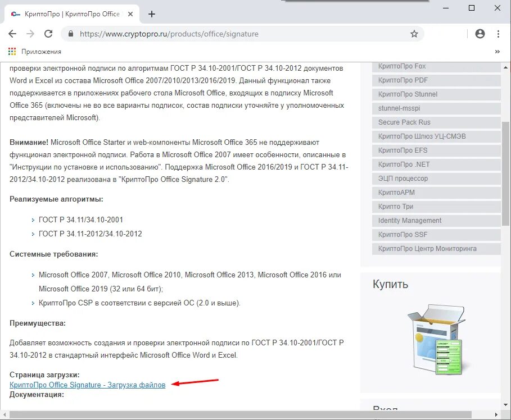Go back to the previous page
Image resolution: width=511 pixels, height=420 pixels.
tap(12, 34)
